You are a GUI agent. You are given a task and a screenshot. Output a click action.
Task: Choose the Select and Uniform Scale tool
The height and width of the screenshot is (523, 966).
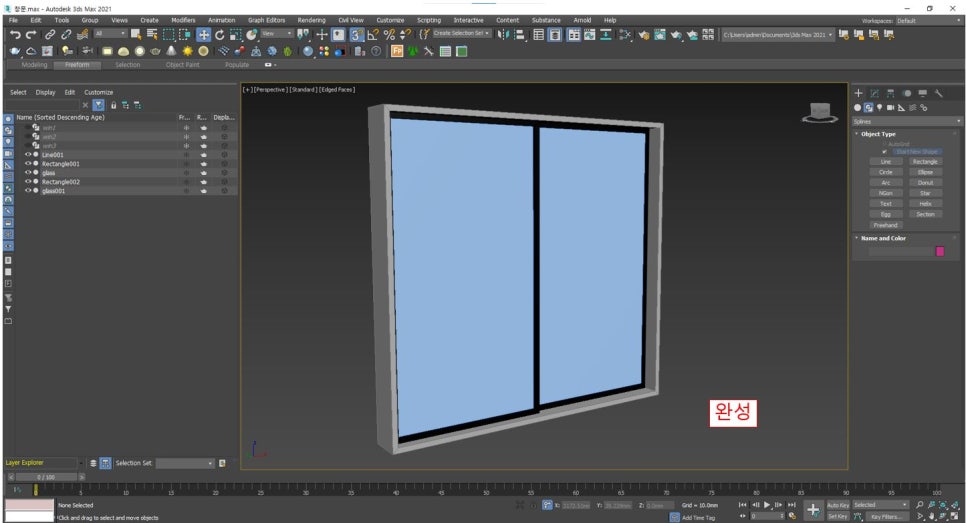tap(235, 34)
